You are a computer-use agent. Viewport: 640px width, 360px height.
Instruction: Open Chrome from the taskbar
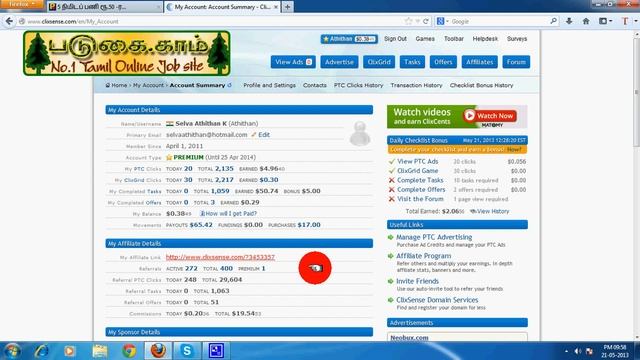tap(129, 351)
